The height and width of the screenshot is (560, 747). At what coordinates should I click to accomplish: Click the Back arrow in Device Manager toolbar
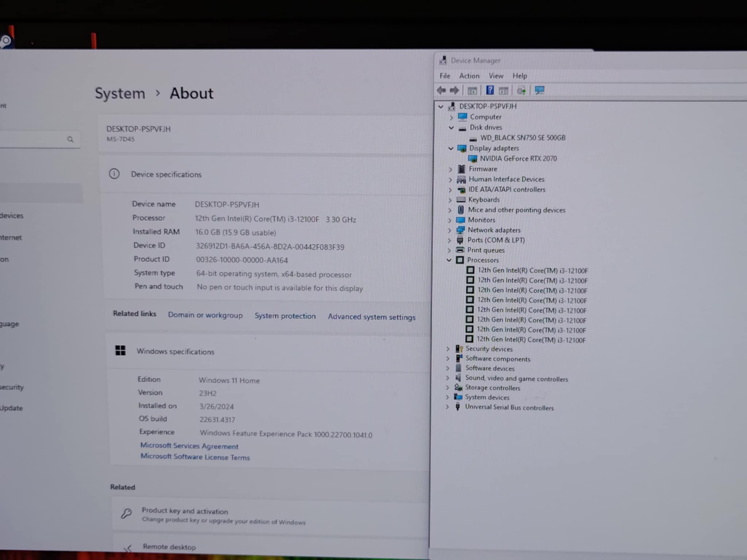[441, 90]
